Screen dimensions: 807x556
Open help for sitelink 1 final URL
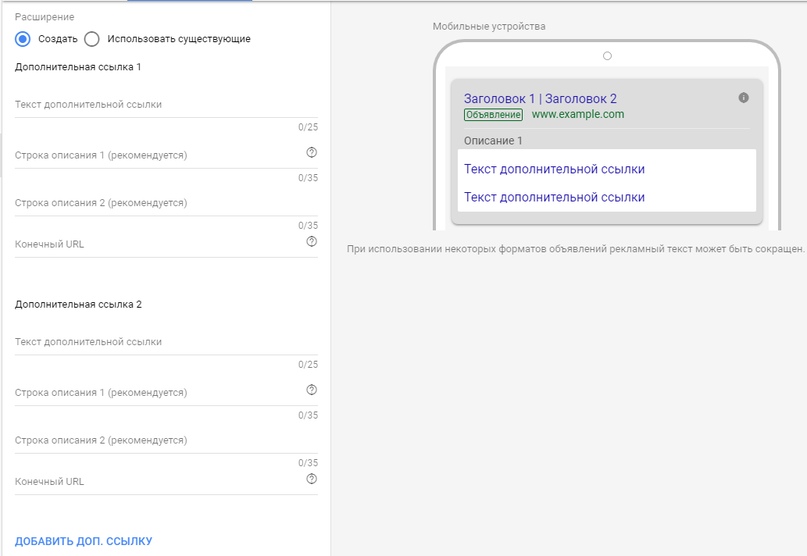click(x=311, y=241)
